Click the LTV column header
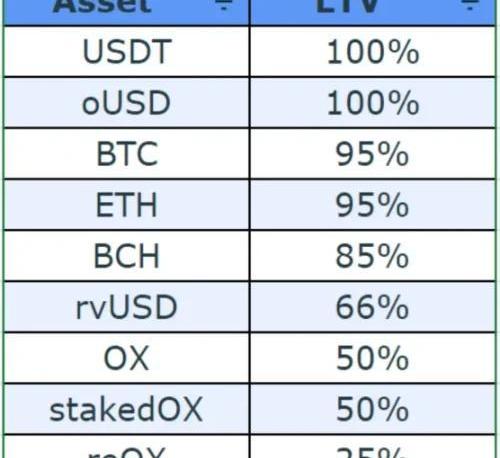The width and height of the screenshot is (500, 458). point(373,12)
